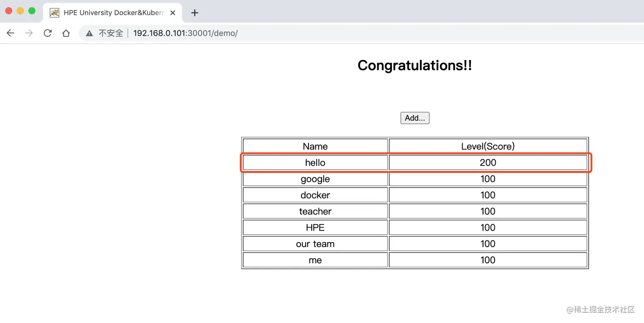Click the green fullscreen window button
Image resolution: width=644 pixels, height=323 pixels.
[32, 11]
